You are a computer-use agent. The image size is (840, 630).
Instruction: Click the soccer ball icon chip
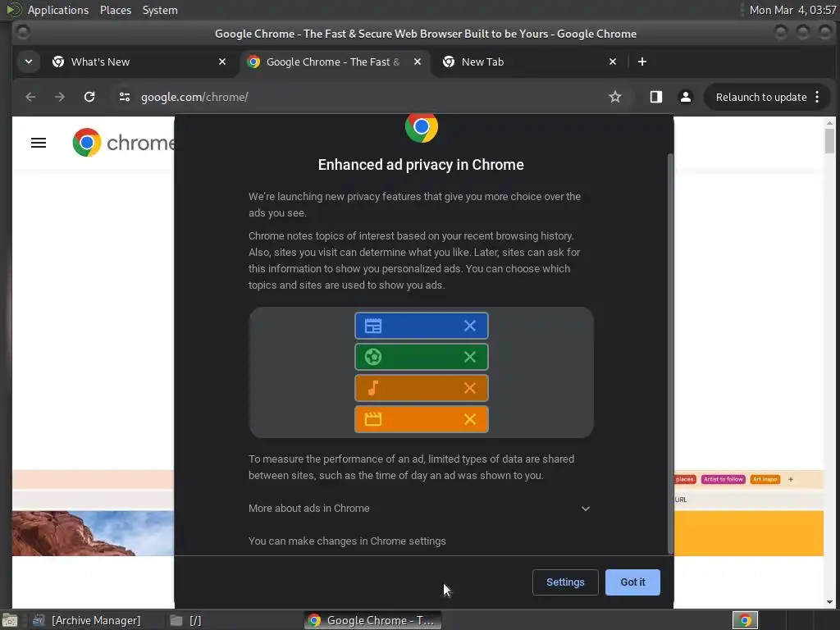pyautogui.click(x=373, y=357)
